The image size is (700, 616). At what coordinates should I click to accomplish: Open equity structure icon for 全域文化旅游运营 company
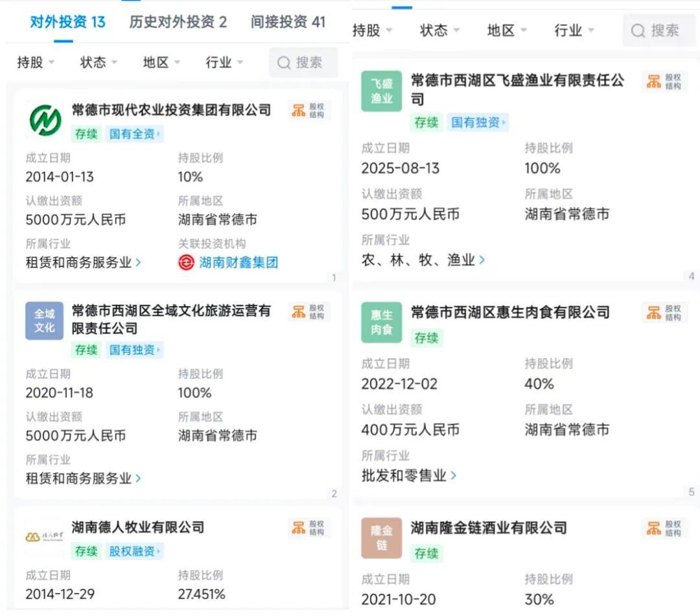click(x=309, y=312)
